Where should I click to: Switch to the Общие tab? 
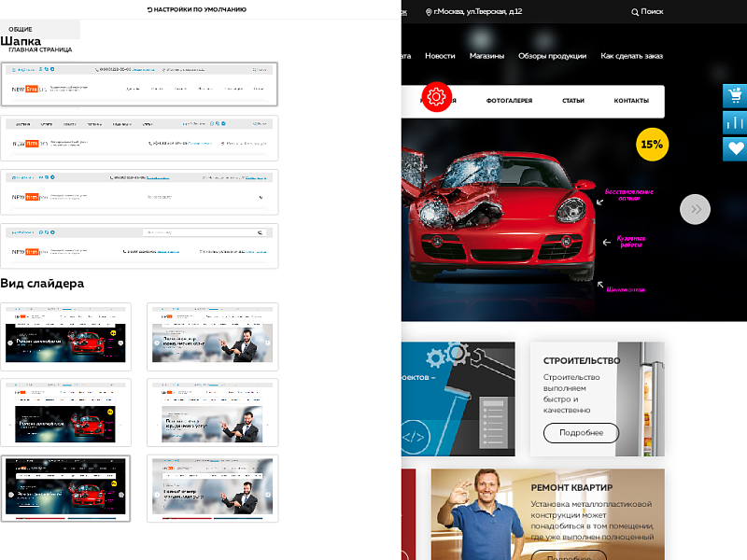pyautogui.click(x=20, y=29)
